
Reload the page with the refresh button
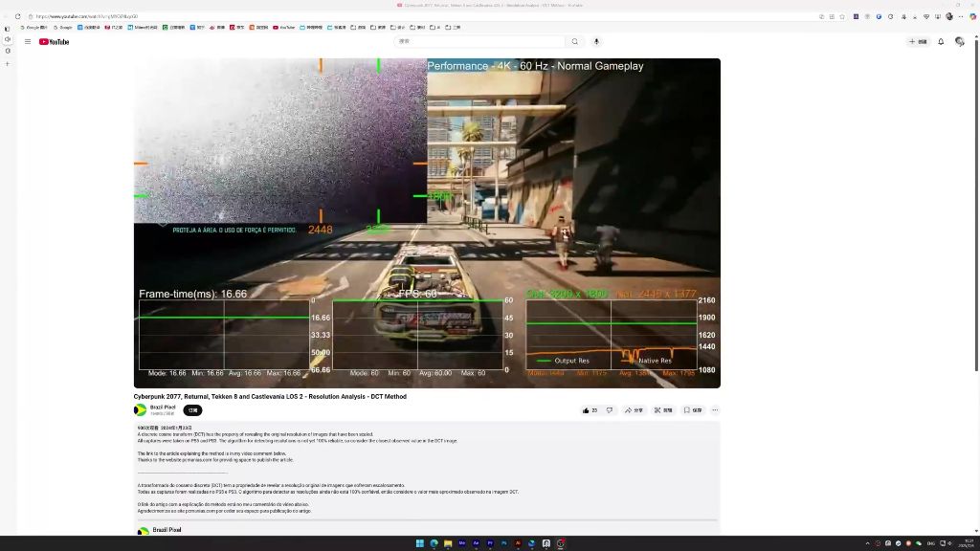point(17,16)
